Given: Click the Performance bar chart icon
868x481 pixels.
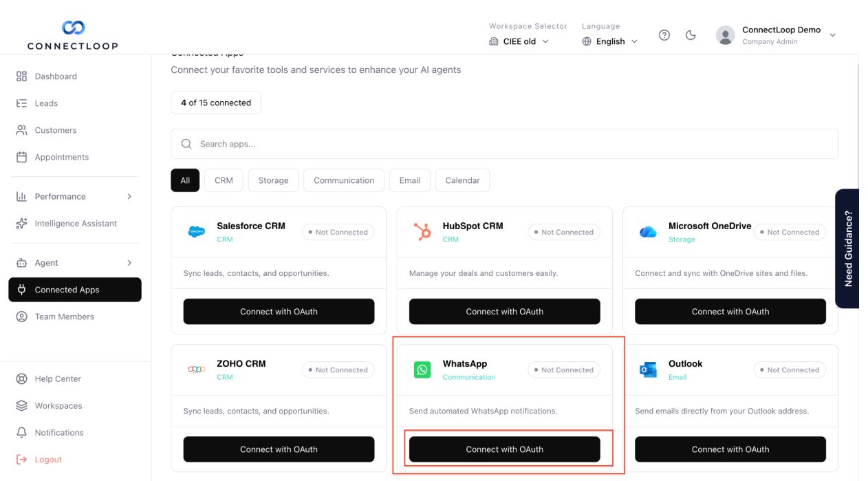Looking at the screenshot, I should coord(21,196).
